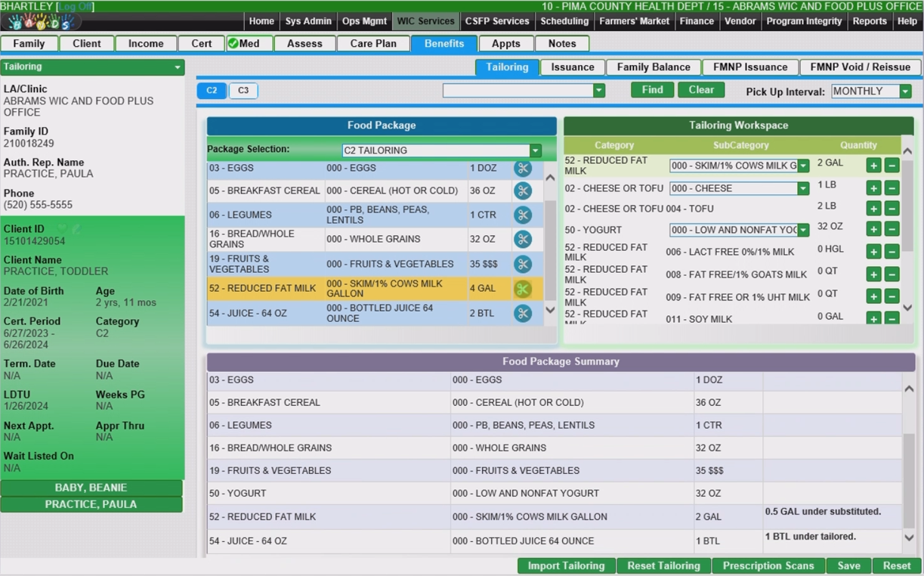Click the Food Package Summary scrollbar

click(x=908, y=481)
